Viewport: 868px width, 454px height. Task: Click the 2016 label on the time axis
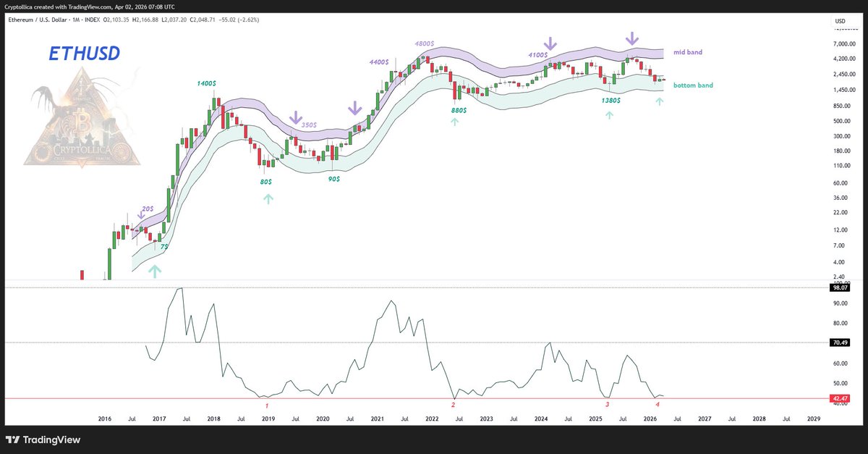point(105,419)
